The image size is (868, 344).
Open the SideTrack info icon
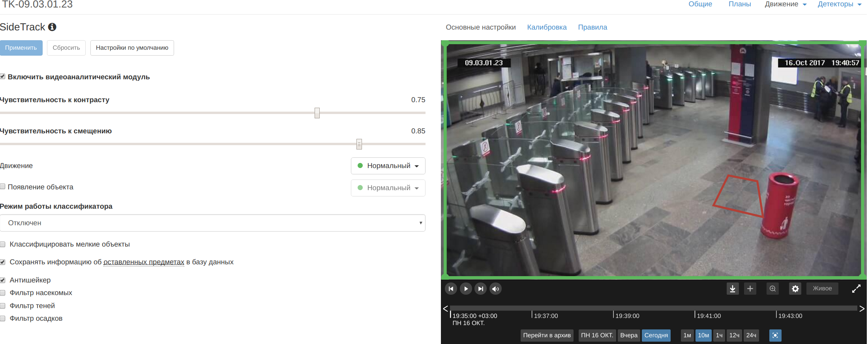tap(52, 27)
